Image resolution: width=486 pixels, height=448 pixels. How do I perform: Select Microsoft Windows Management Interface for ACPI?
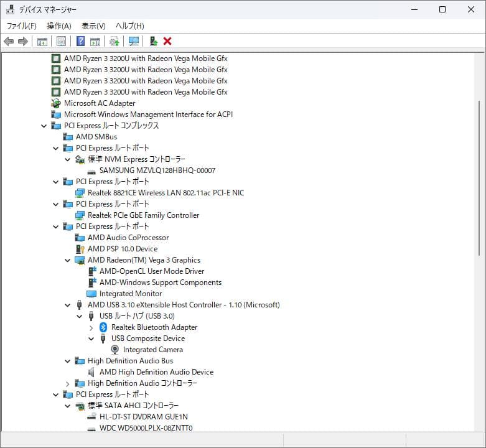[148, 114]
